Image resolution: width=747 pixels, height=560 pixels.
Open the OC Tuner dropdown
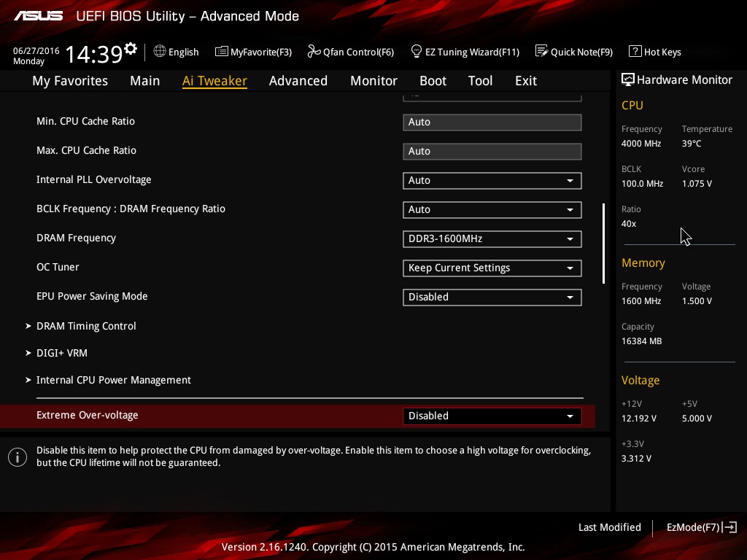492,268
